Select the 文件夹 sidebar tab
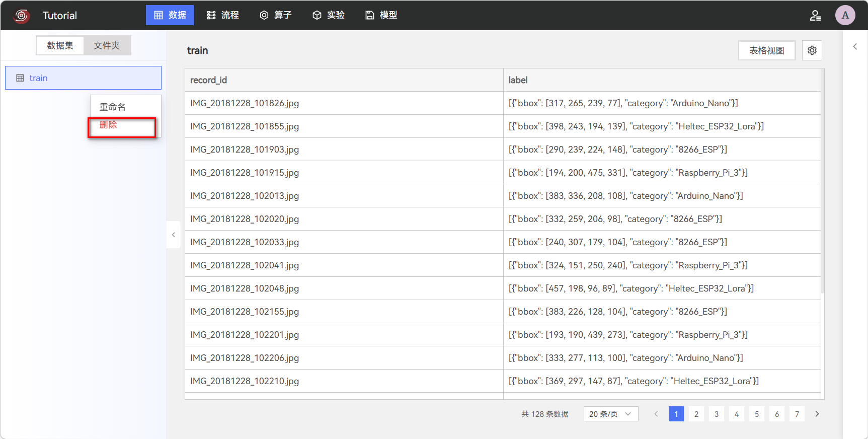Screen dimensions: 868x439 107,45
